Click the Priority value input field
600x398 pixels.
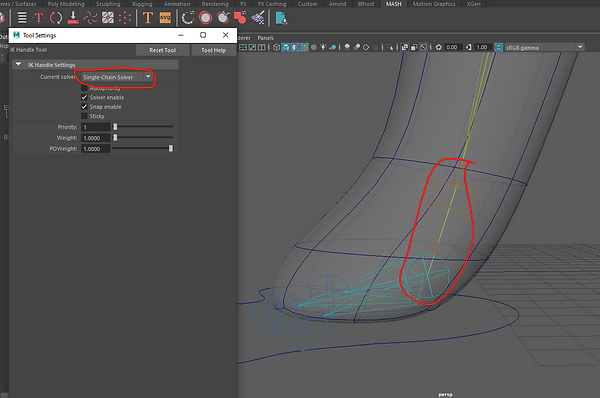(x=96, y=127)
